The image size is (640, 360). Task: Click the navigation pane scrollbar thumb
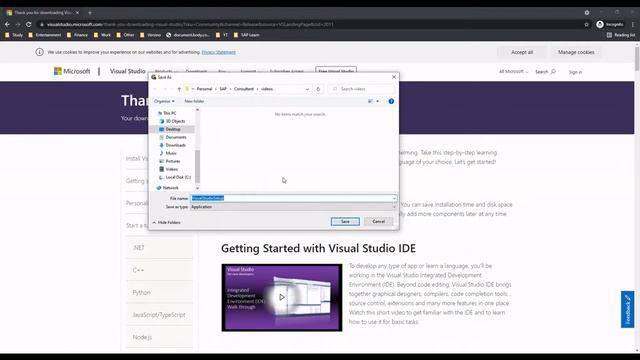(198, 167)
